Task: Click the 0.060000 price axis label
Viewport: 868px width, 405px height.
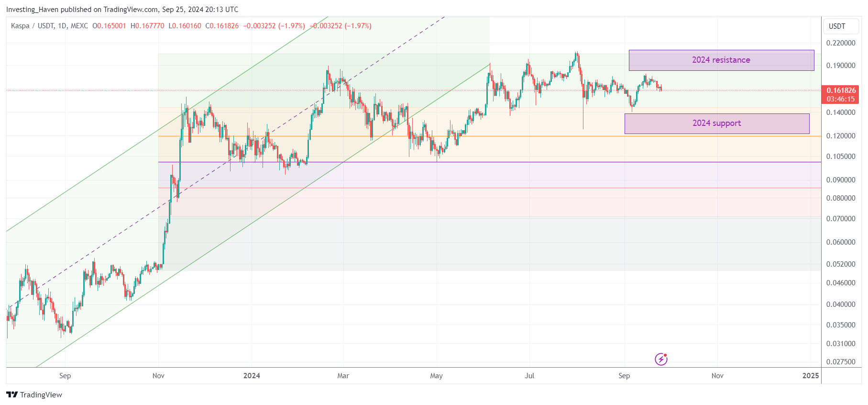Action: point(841,242)
